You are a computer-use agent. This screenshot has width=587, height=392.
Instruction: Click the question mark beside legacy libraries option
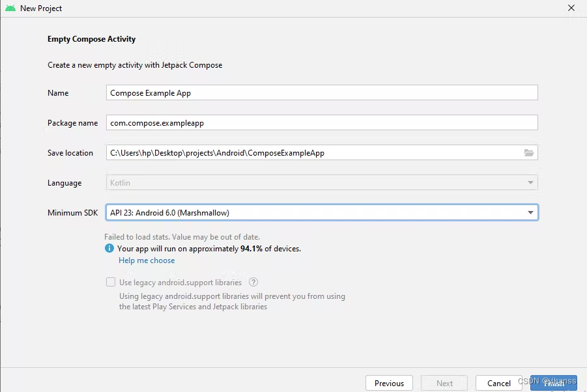253,282
